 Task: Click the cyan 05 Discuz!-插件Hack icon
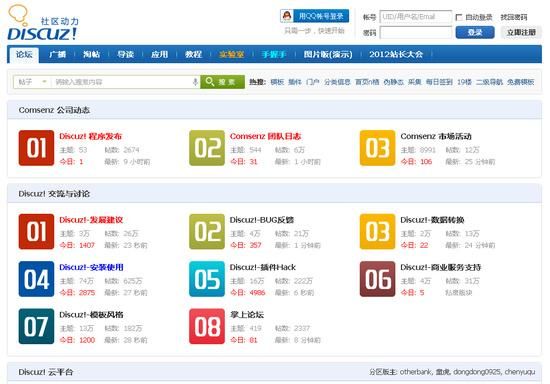point(207,279)
